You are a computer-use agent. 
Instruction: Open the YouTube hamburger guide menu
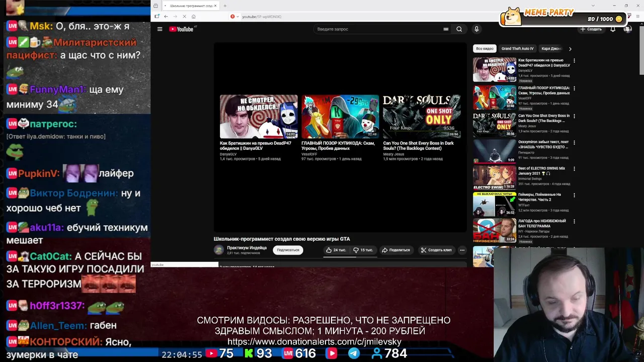[159, 29]
